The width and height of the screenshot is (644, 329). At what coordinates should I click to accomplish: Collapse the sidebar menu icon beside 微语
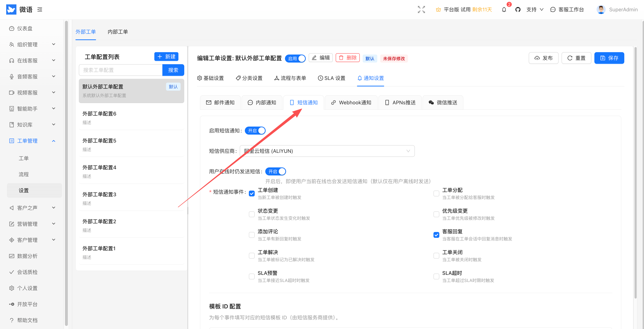point(40,9)
